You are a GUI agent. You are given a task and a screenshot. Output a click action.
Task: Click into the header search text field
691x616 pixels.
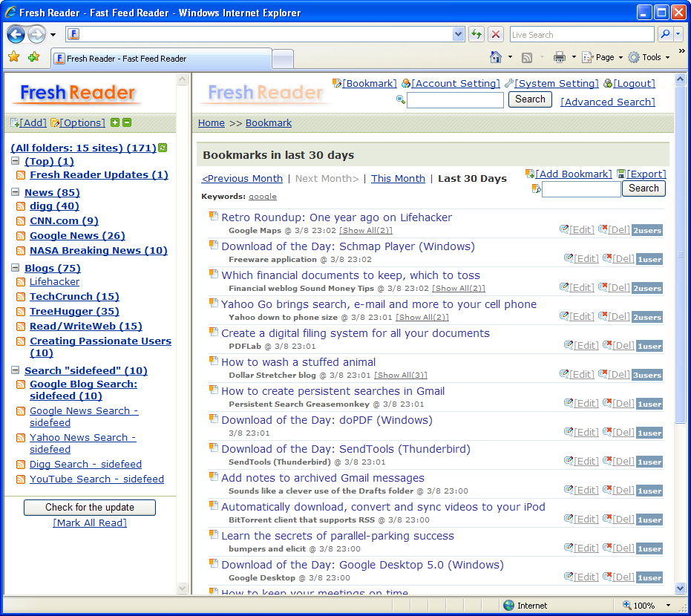pyautogui.click(x=455, y=100)
